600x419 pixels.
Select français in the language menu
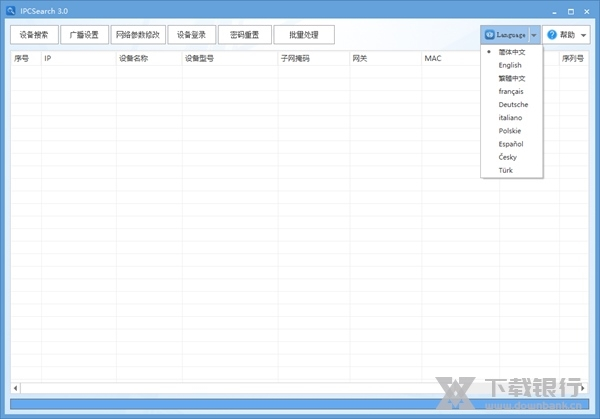(x=512, y=91)
